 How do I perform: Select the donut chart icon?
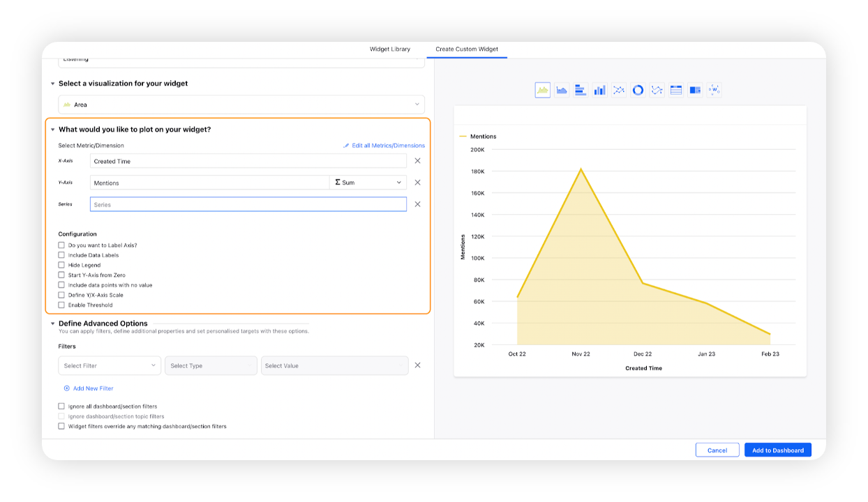638,90
